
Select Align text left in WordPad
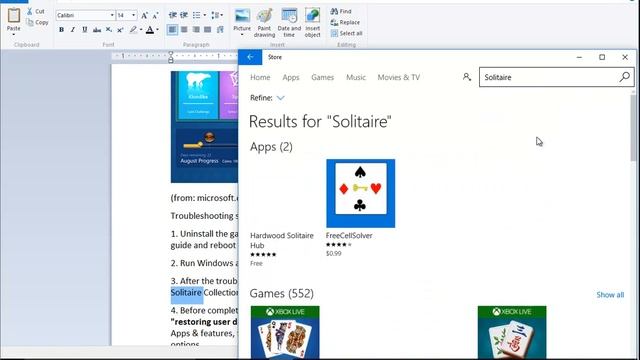(172, 29)
